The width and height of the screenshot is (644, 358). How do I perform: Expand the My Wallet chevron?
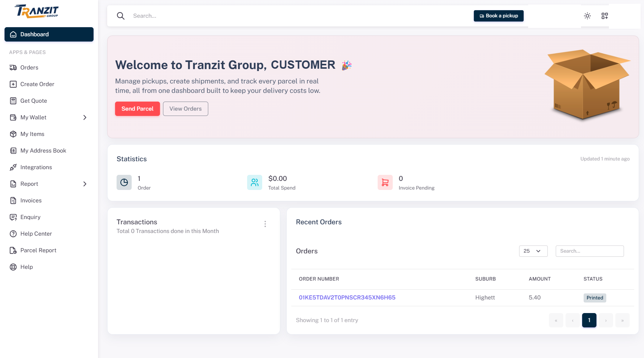tap(85, 117)
